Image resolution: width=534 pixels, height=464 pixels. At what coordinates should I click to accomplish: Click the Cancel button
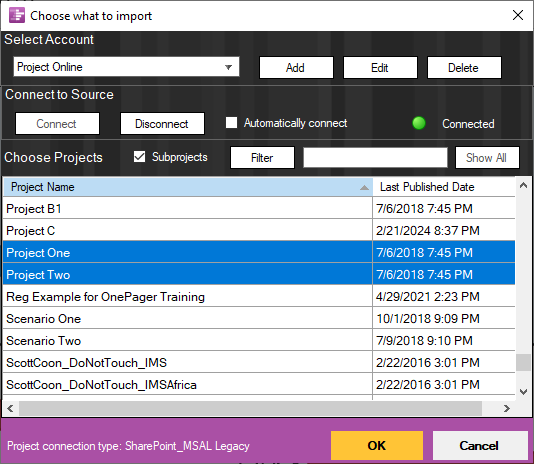pos(480,446)
